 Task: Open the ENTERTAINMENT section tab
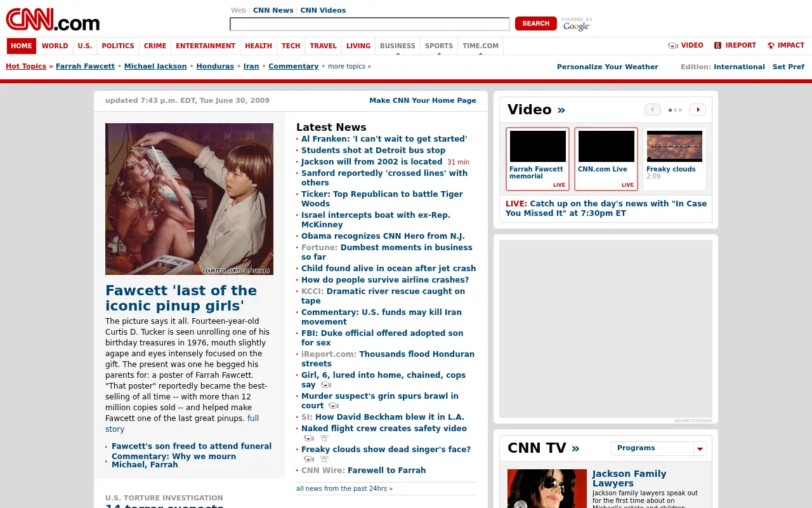(206, 46)
